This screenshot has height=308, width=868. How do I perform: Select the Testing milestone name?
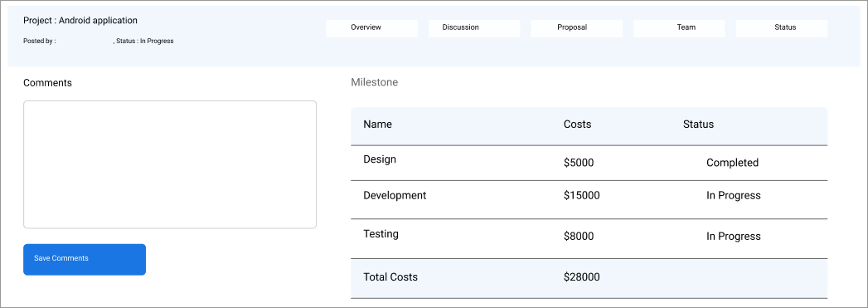[381, 234]
